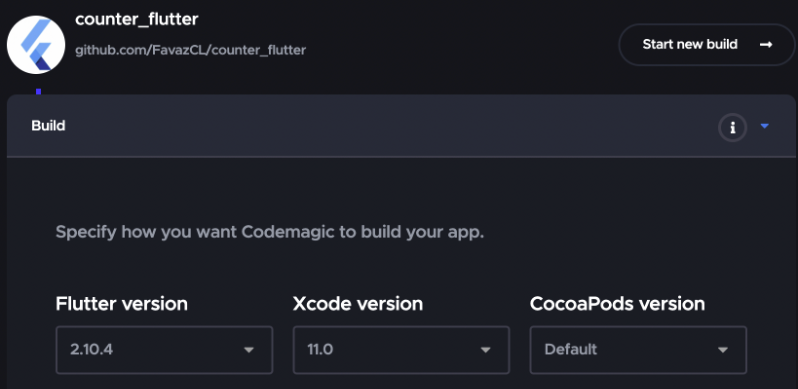
Task: Click the caret arrow in CocoaPods version field
Action: (x=723, y=350)
